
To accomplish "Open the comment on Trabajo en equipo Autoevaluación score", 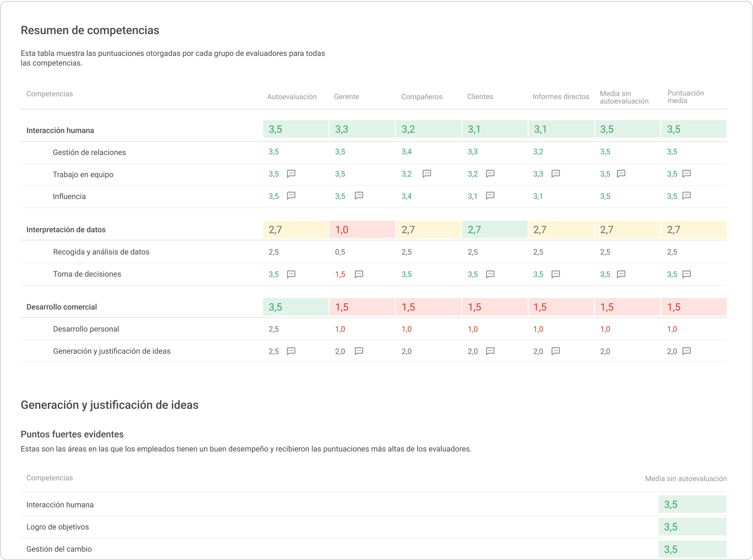I will point(291,174).
